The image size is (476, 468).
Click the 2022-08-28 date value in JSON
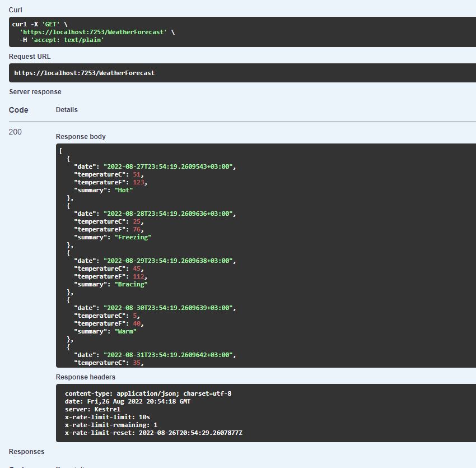pos(169,214)
